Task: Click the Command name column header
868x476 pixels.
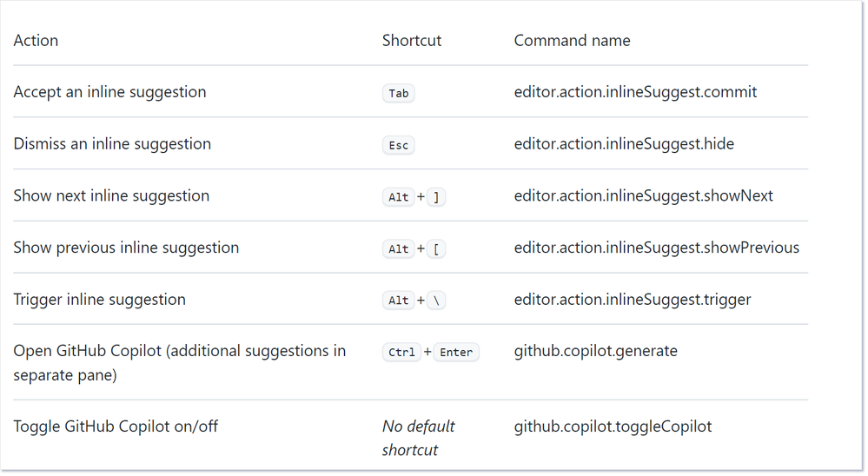Action: pyautogui.click(x=572, y=40)
